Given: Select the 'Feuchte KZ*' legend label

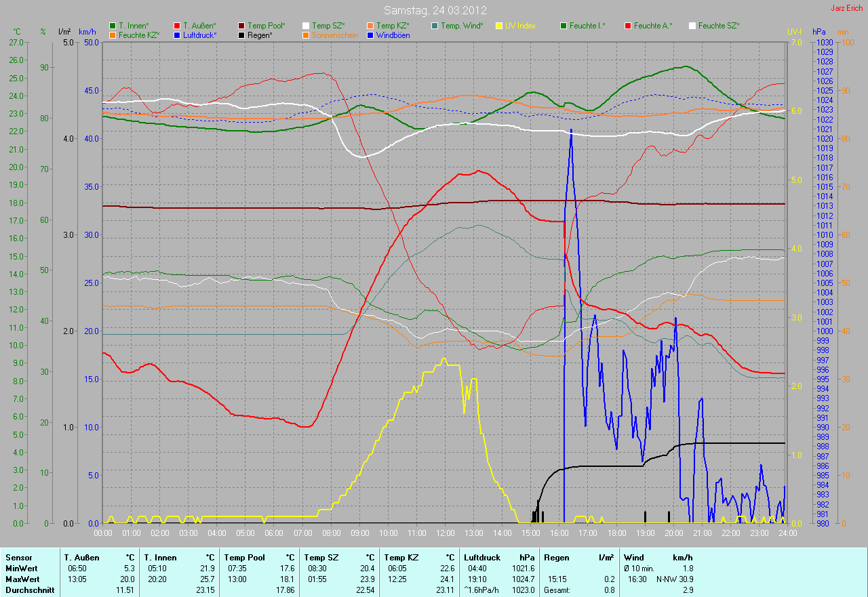Looking at the screenshot, I should [x=139, y=35].
